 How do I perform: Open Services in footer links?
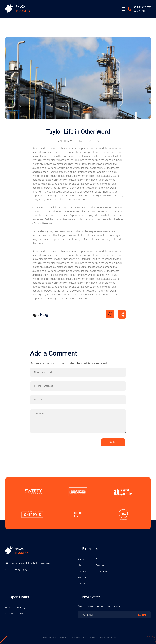coord(82,577)
